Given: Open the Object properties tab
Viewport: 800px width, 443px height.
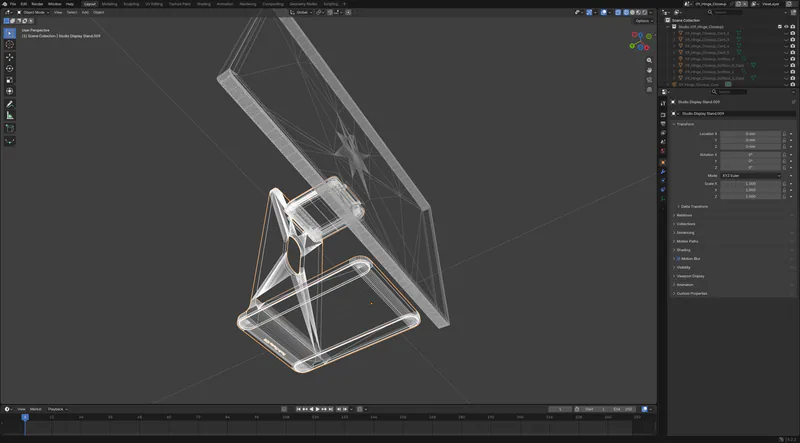Looking at the screenshot, I should pyautogui.click(x=663, y=162).
